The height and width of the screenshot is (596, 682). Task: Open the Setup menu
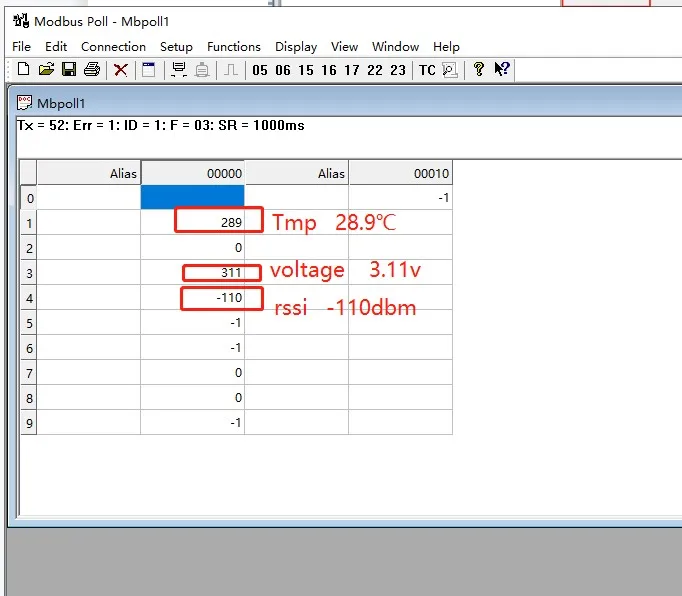pyautogui.click(x=176, y=46)
